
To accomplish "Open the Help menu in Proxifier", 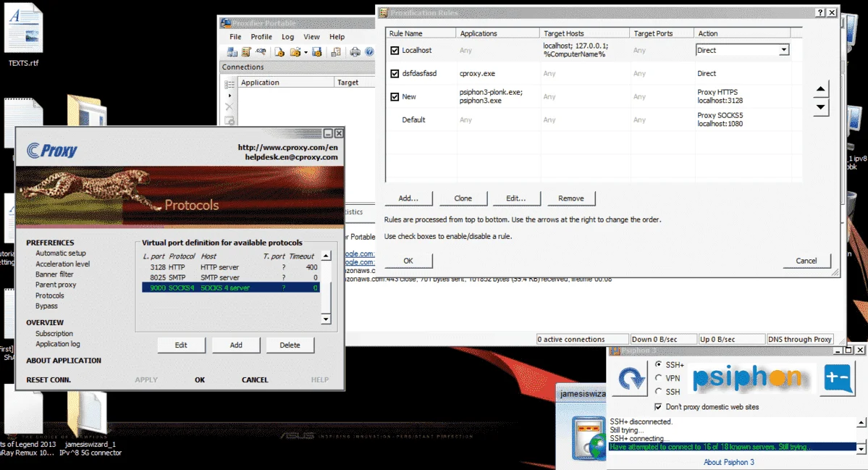I will [x=337, y=36].
